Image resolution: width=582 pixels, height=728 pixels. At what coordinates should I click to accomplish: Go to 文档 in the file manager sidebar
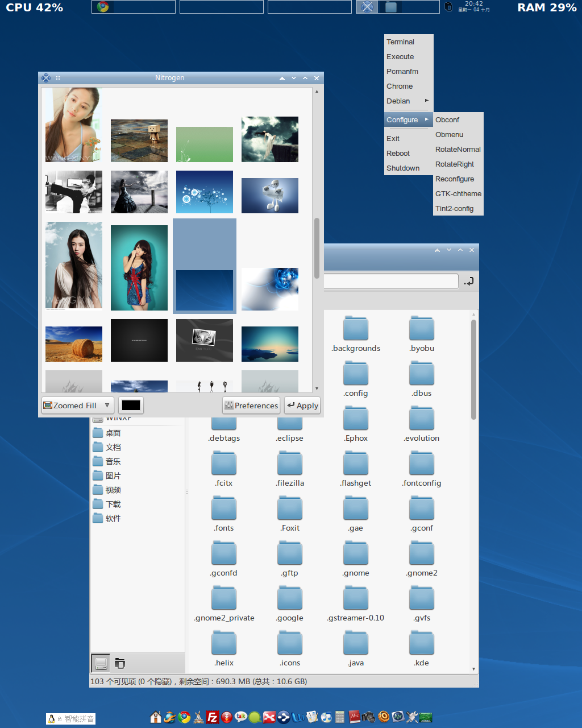point(136,447)
